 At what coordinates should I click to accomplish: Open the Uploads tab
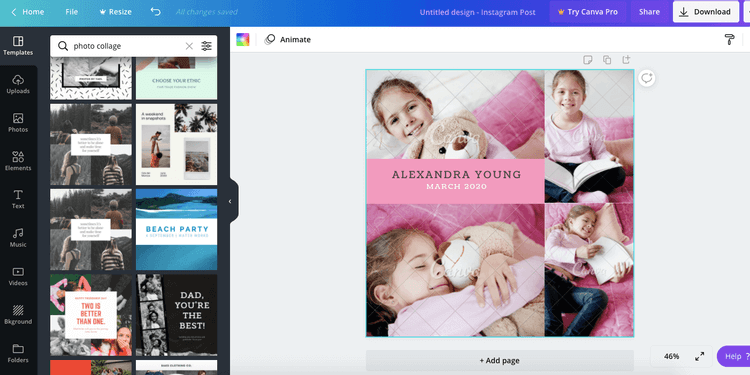18,84
